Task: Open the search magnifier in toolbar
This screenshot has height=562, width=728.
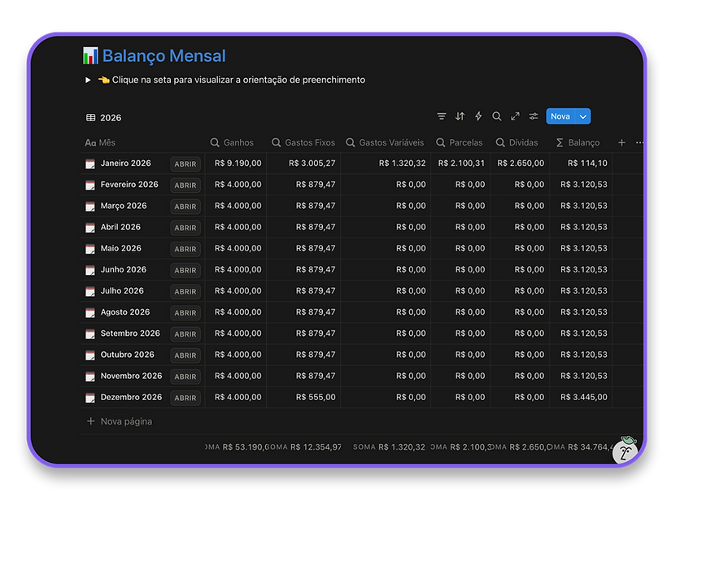Action: pos(497,116)
